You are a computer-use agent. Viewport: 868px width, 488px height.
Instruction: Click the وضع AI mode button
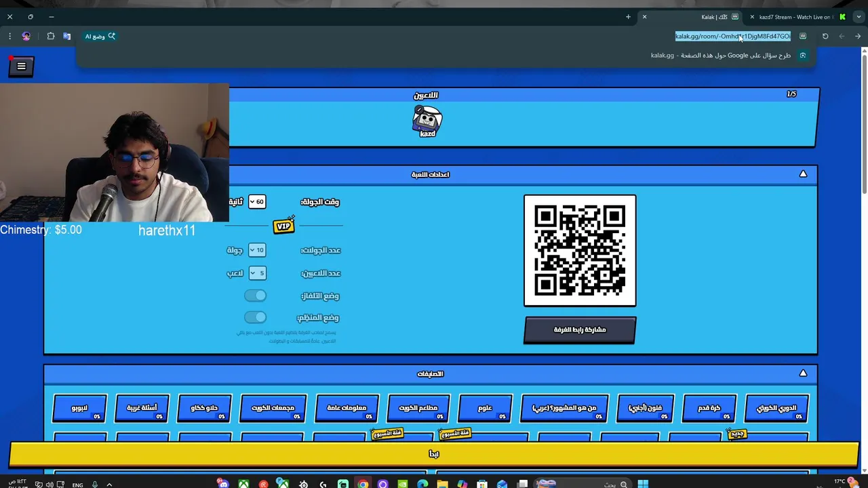click(x=100, y=36)
